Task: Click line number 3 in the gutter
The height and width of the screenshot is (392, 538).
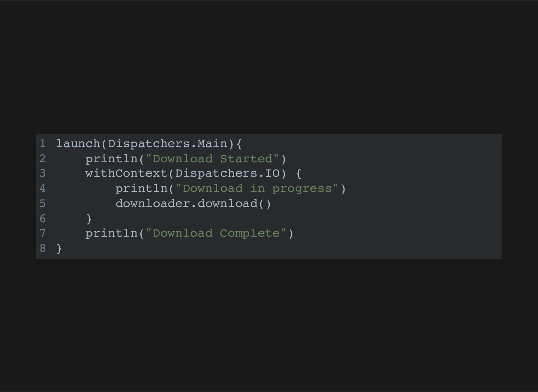Action: point(42,173)
